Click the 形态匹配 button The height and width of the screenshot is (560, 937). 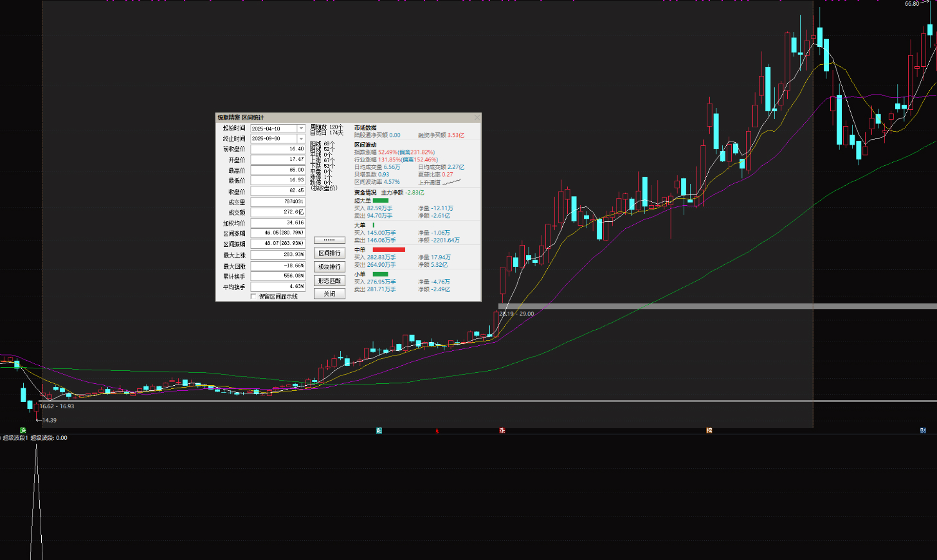[x=329, y=281]
